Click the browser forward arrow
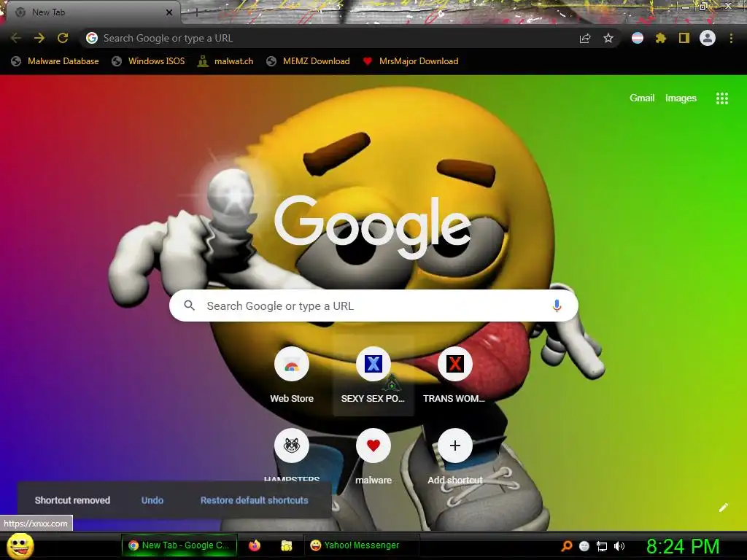This screenshot has width=747, height=560. click(x=39, y=38)
